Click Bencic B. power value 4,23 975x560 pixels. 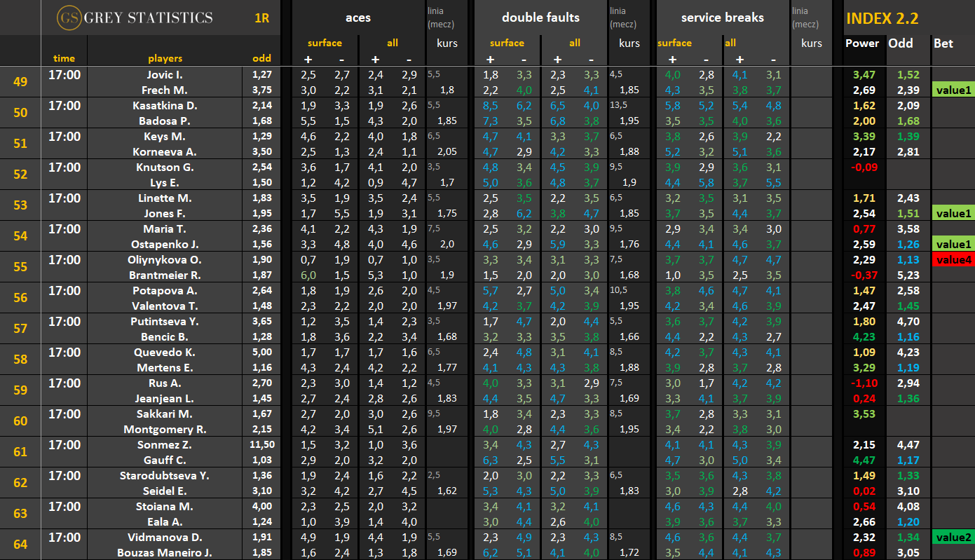coord(863,336)
